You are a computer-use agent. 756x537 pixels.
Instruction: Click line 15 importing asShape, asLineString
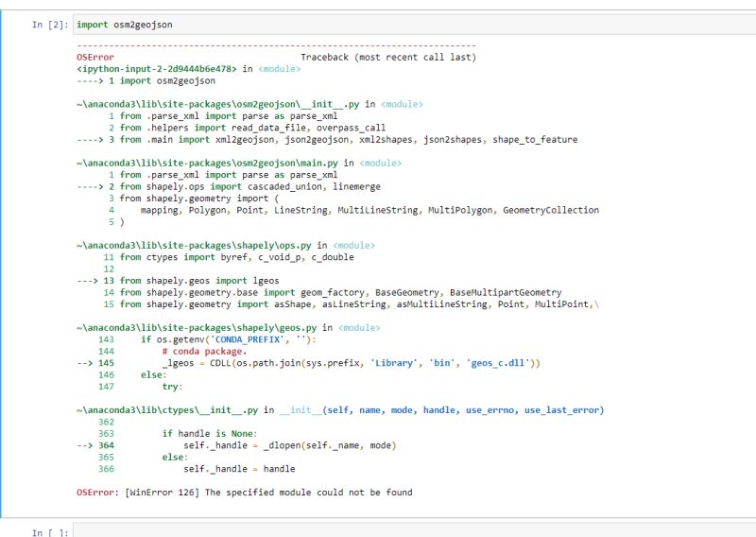351,304
